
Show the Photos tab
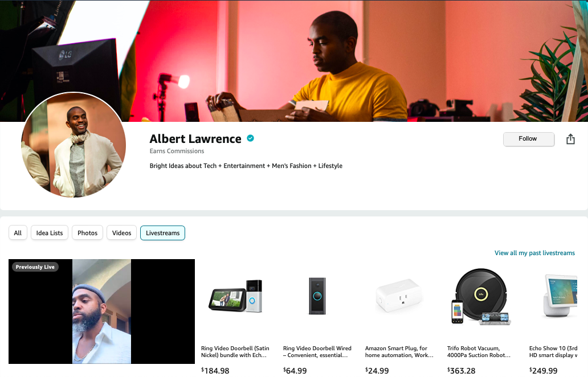87,233
